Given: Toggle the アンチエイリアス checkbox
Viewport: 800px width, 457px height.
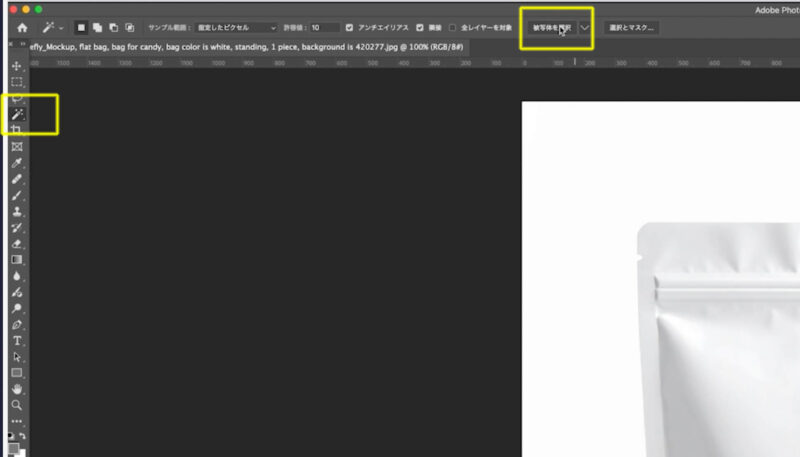Looking at the screenshot, I should 349,28.
